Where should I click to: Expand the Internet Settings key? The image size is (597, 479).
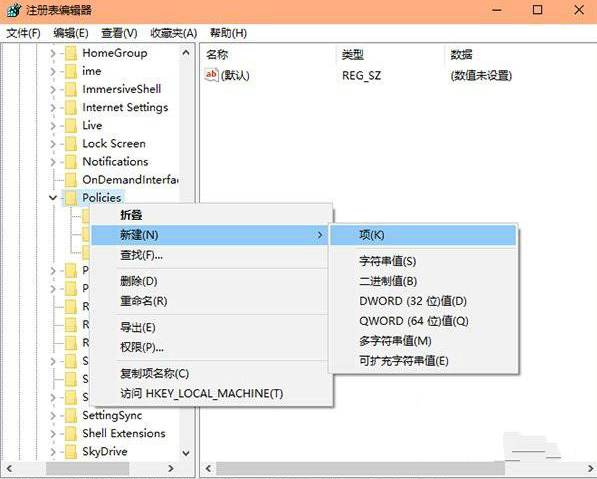(53, 108)
